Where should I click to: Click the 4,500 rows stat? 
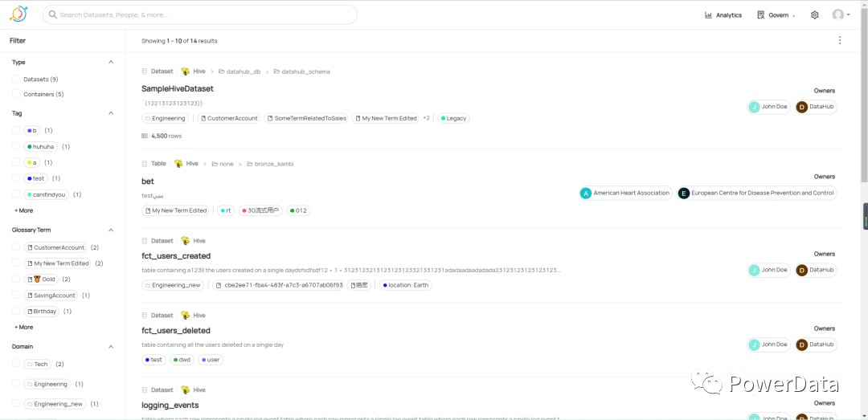(x=162, y=136)
